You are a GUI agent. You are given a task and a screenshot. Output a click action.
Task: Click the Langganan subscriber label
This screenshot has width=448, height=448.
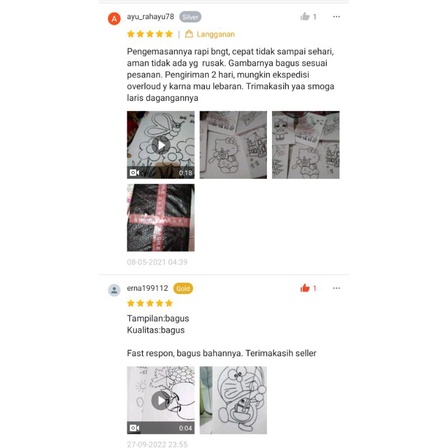click(216, 34)
